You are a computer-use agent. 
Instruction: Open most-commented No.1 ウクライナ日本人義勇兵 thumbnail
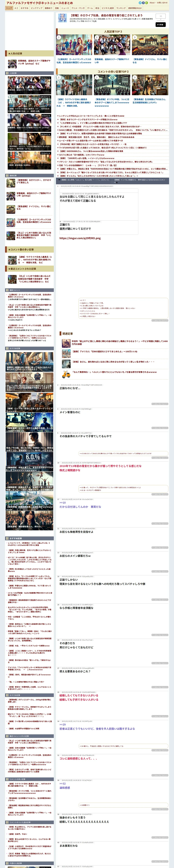pyautogui.click(x=74, y=85)
